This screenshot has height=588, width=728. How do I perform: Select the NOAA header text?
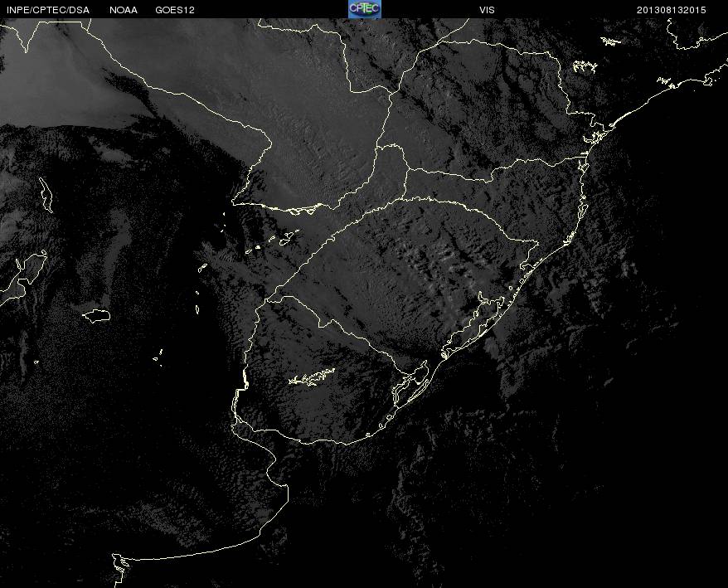[x=124, y=10]
